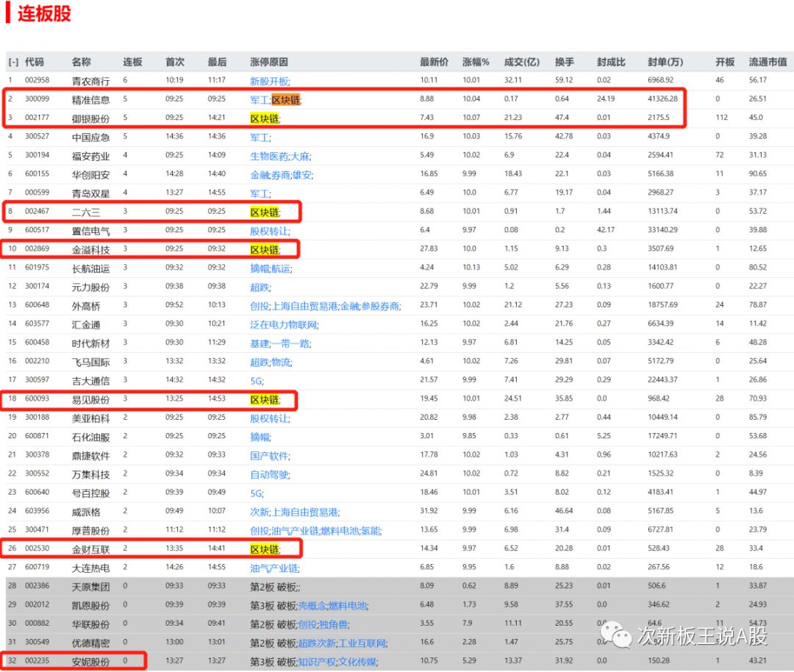Open the 区块链 link in 金财互联 row
Screen dimensions: 794x672
coord(265,549)
